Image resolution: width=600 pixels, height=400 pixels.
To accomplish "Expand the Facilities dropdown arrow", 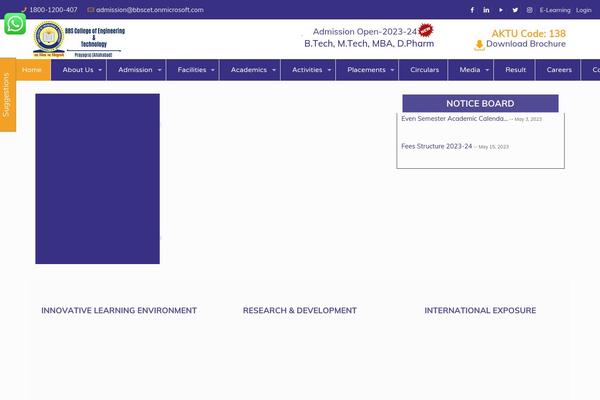I will click(213, 70).
